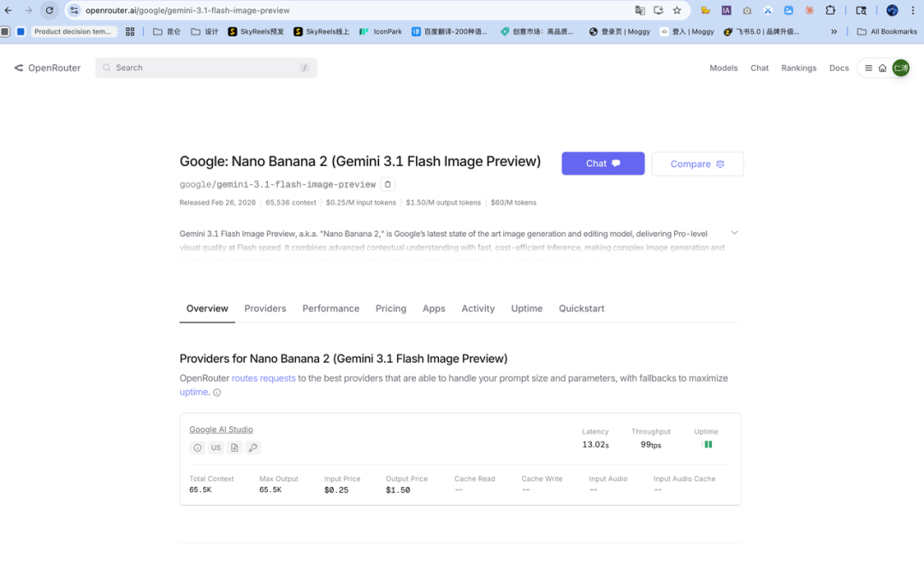
Task: Open the Rankings page in navigation
Action: click(798, 68)
